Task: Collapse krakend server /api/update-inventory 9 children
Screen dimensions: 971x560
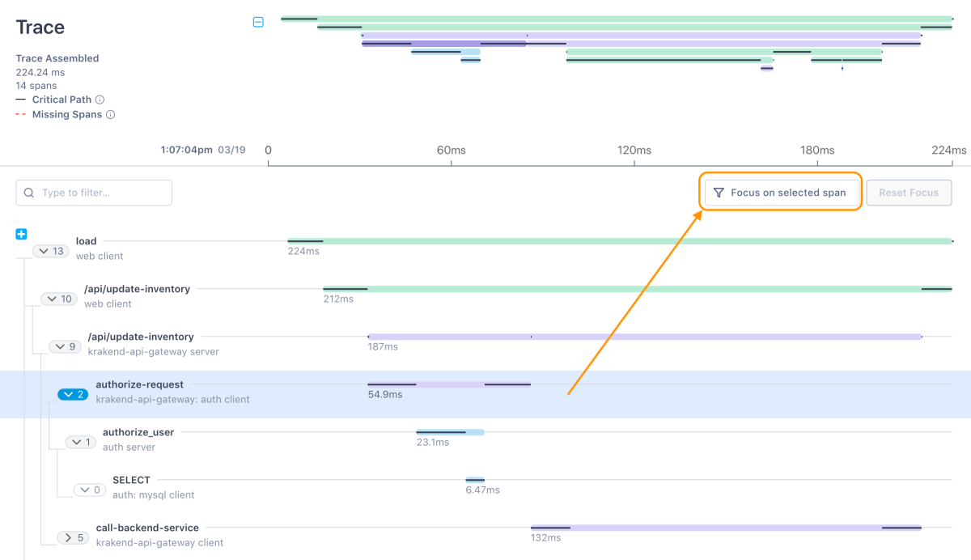Action: point(64,346)
